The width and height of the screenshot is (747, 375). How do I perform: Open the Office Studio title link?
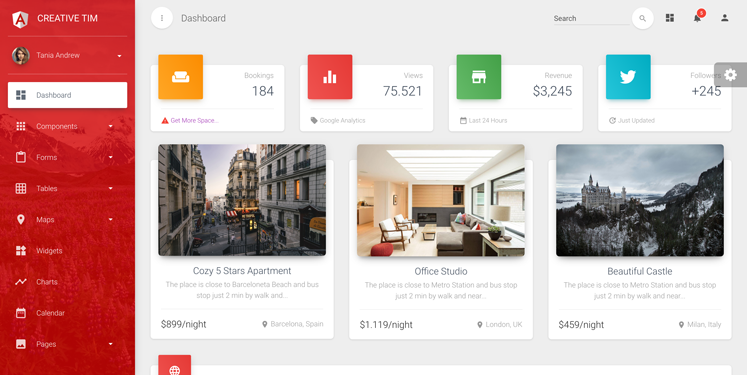coord(441,271)
